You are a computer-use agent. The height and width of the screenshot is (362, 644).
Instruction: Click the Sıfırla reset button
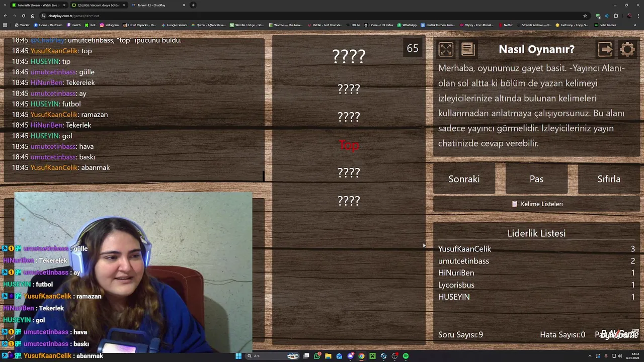pos(609,179)
